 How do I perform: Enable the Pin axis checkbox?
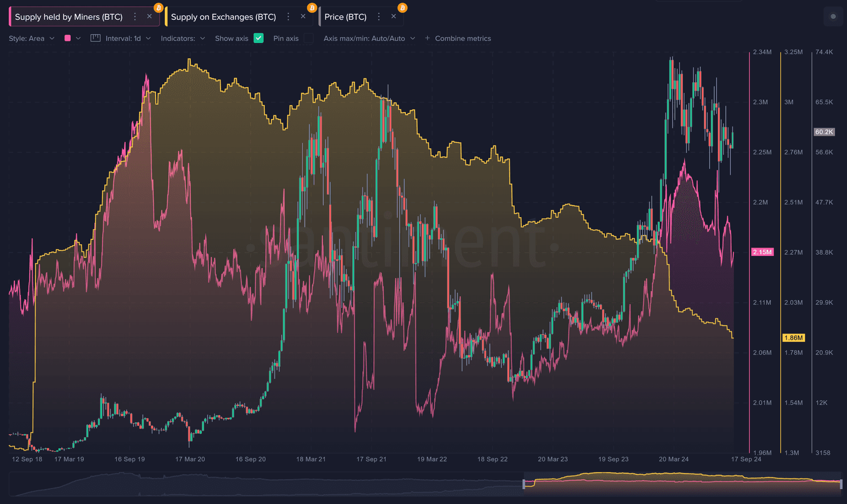click(x=309, y=38)
